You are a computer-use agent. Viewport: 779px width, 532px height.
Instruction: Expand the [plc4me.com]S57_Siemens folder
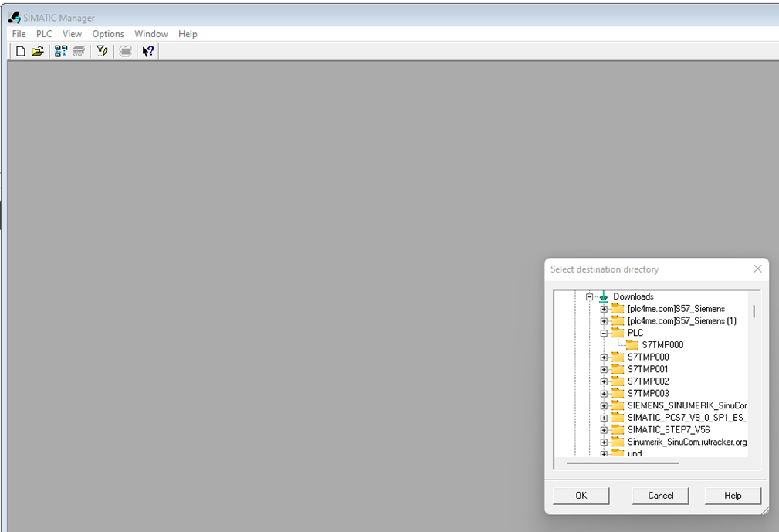[x=604, y=309]
